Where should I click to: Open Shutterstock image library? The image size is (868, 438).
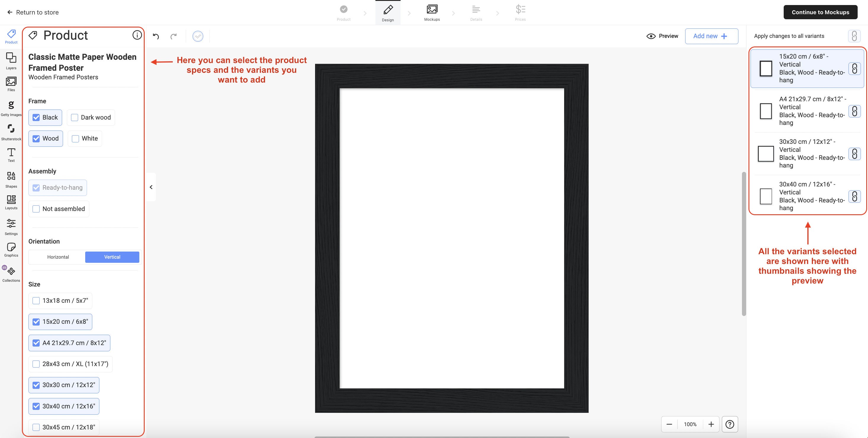[x=11, y=132]
